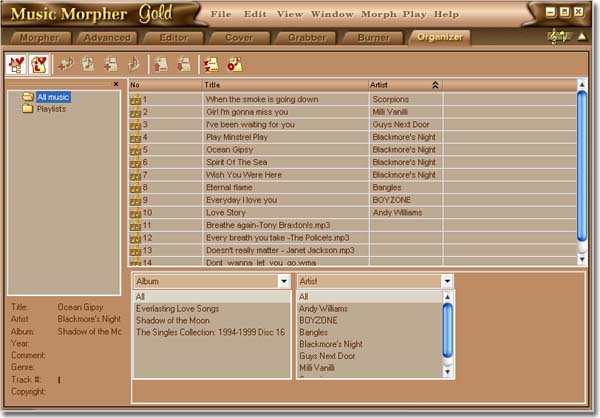Viewport: 600px width, 418px height.
Task: Open the Morph menu
Action: coord(379,14)
